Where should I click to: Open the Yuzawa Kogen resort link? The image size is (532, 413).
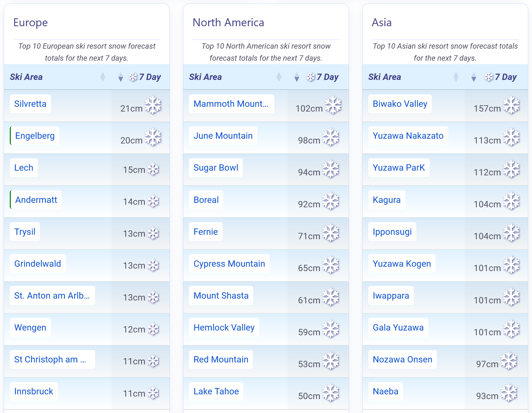coord(401,264)
